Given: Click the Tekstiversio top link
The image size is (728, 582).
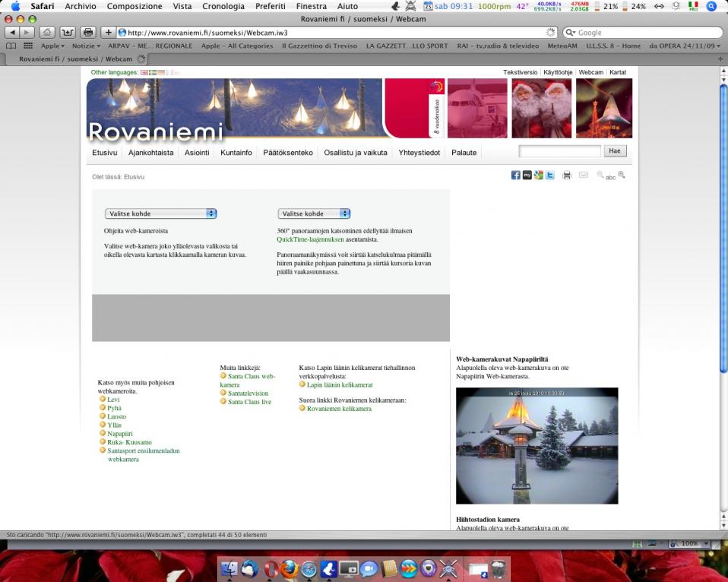Looking at the screenshot, I should point(520,72).
